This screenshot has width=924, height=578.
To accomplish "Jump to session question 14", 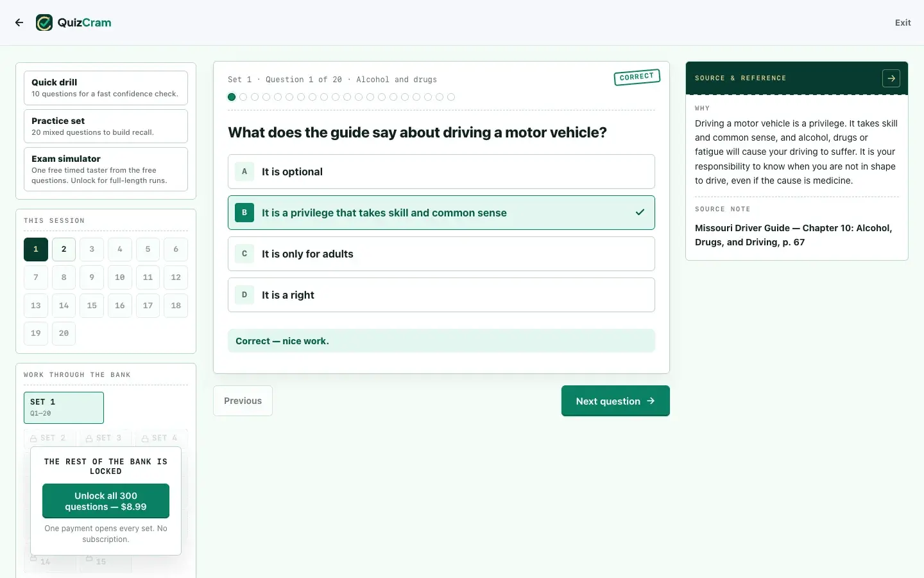I will click(x=64, y=306).
